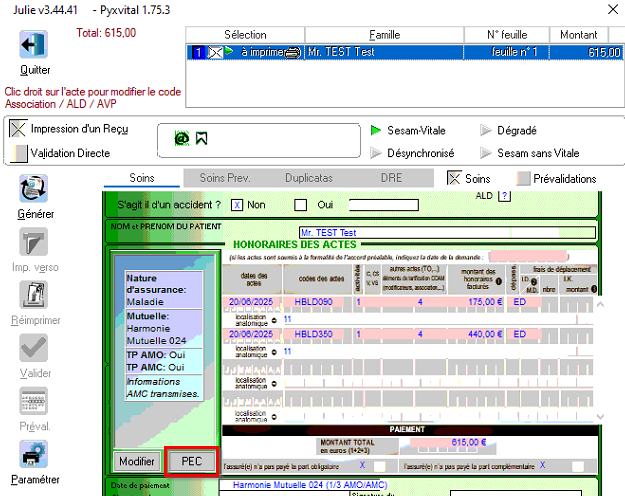625x496 pixels.
Task: Click the bookmark icon beside the @ icon
Action: click(201, 138)
